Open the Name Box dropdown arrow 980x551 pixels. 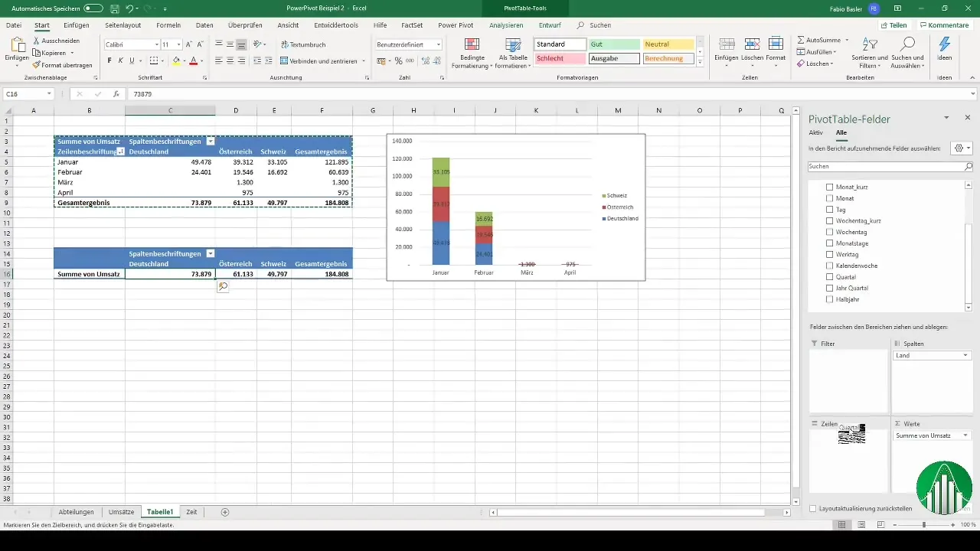pyautogui.click(x=49, y=94)
